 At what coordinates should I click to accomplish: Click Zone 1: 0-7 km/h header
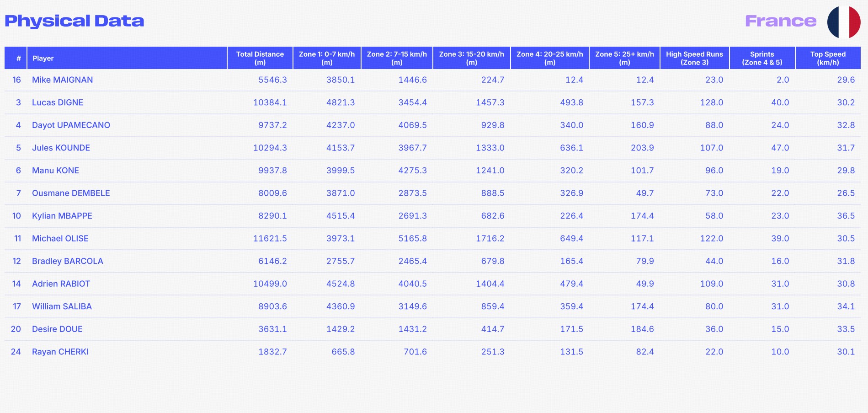(x=327, y=58)
